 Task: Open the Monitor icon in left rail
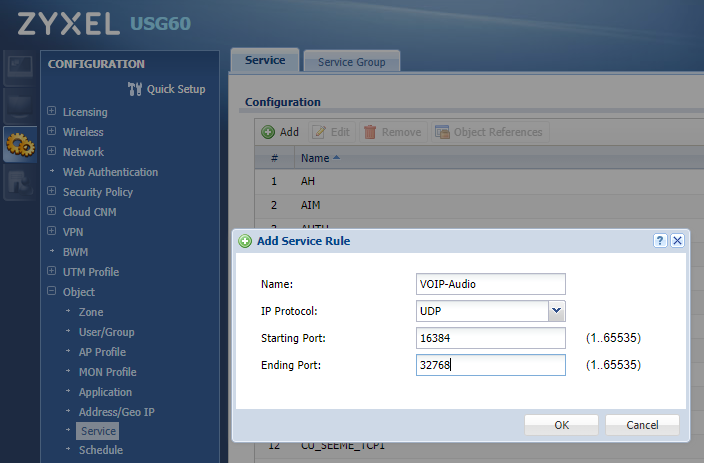point(19,106)
